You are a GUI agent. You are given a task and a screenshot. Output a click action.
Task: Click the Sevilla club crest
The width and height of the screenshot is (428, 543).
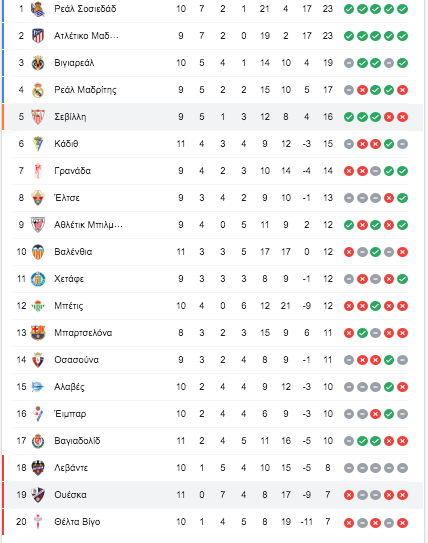pos(38,117)
